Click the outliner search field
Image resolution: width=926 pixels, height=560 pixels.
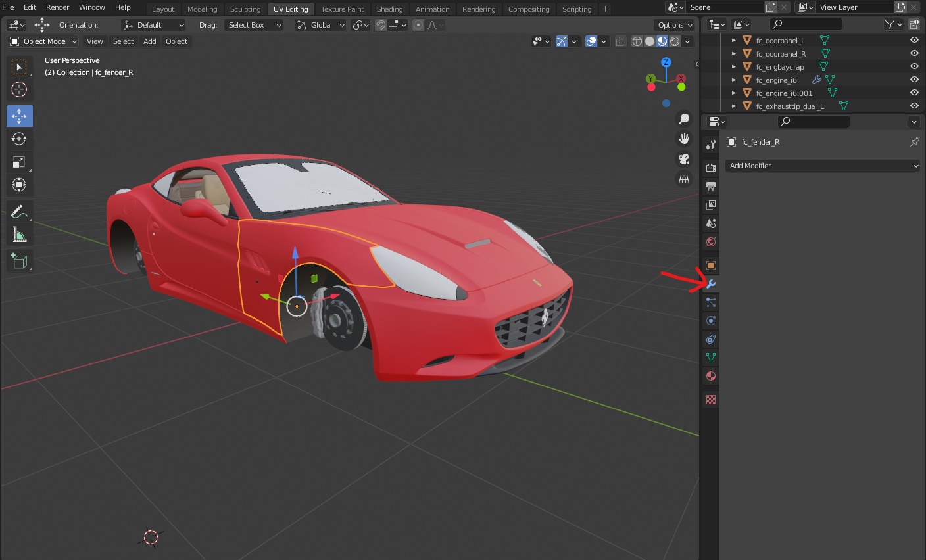806,24
